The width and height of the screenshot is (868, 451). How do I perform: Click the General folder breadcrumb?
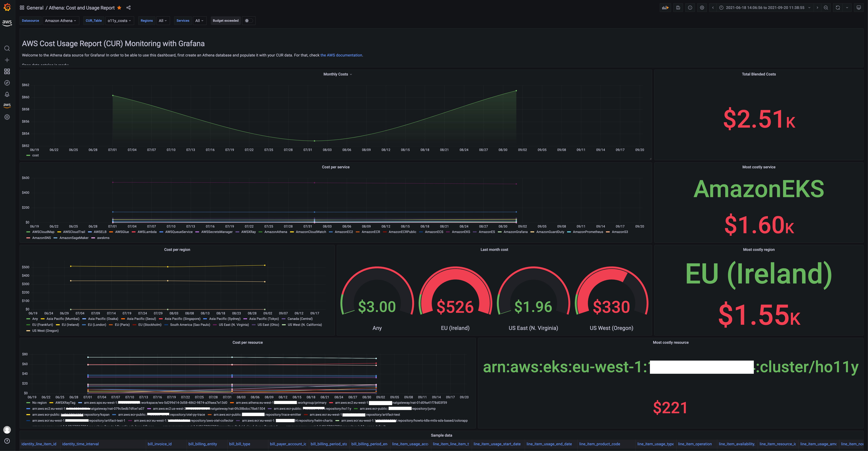[x=35, y=7]
